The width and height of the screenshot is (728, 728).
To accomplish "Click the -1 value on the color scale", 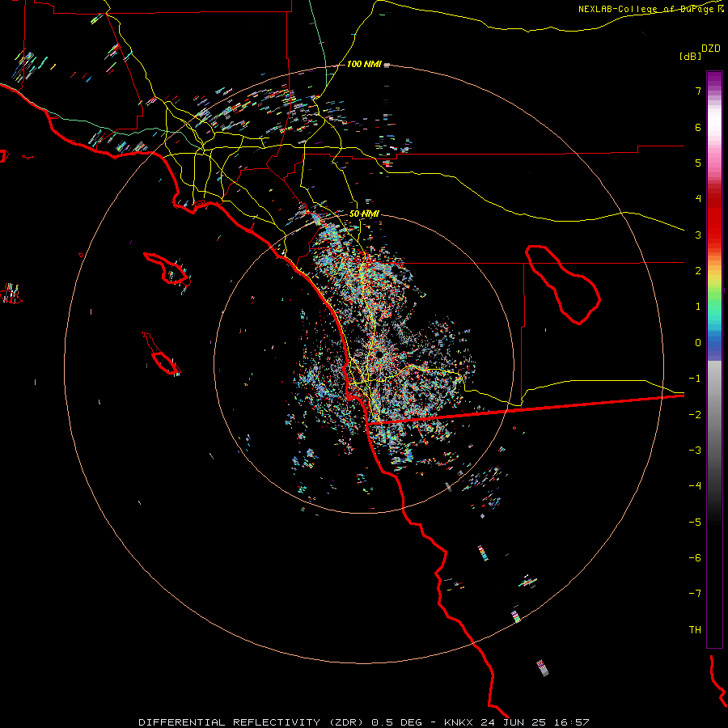I will click(695, 379).
